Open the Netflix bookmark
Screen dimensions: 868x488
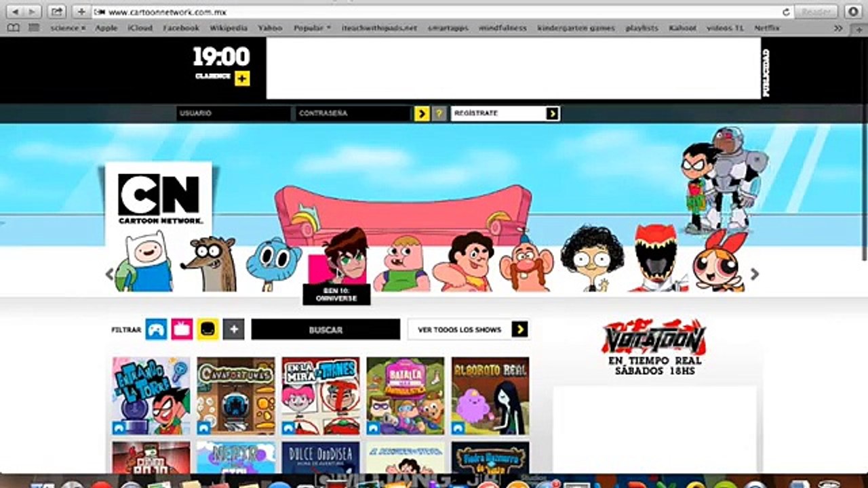[767, 28]
